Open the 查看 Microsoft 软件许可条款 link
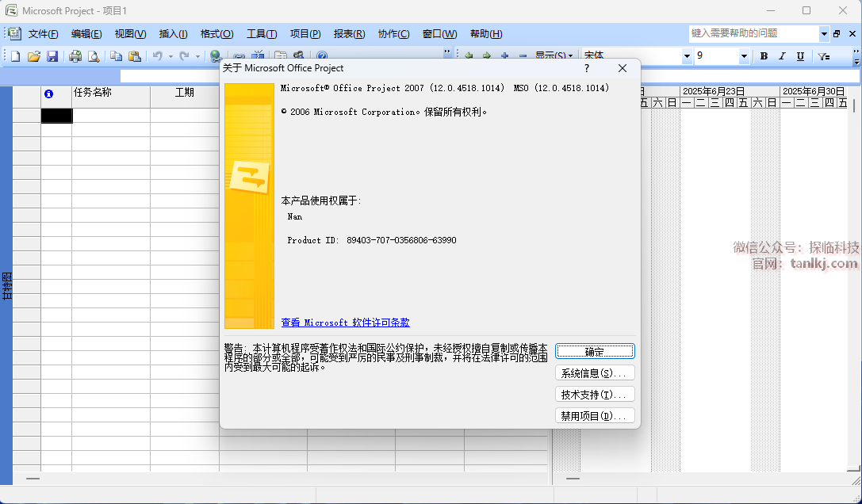The height and width of the screenshot is (504, 862). [x=345, y=323]
